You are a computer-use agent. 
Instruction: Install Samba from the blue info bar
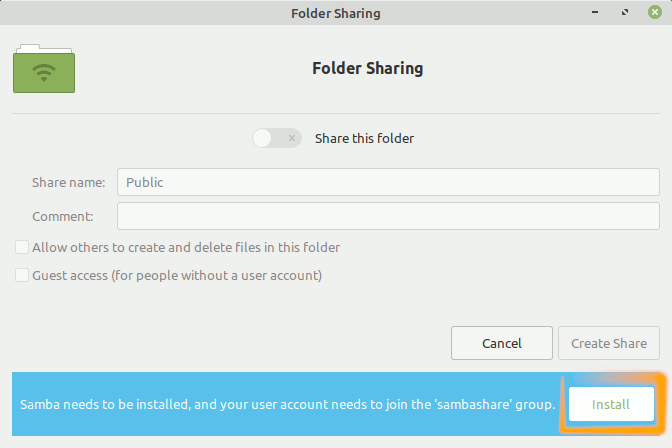pyautogui.click(x=611, y=404)
